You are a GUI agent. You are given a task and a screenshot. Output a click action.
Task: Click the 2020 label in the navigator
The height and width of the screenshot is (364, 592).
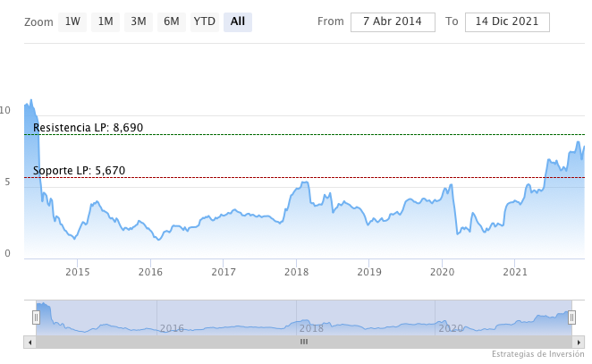[451, 328]
